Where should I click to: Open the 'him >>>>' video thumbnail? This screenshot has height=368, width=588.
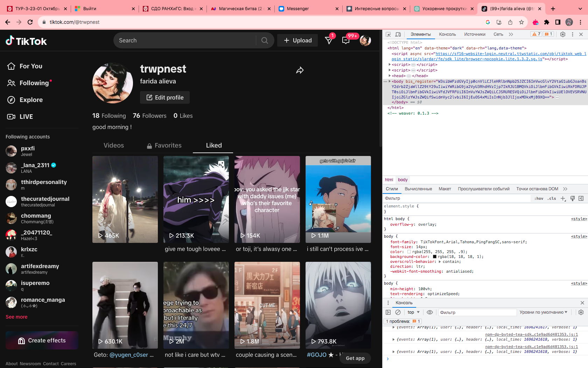point(196,199)
